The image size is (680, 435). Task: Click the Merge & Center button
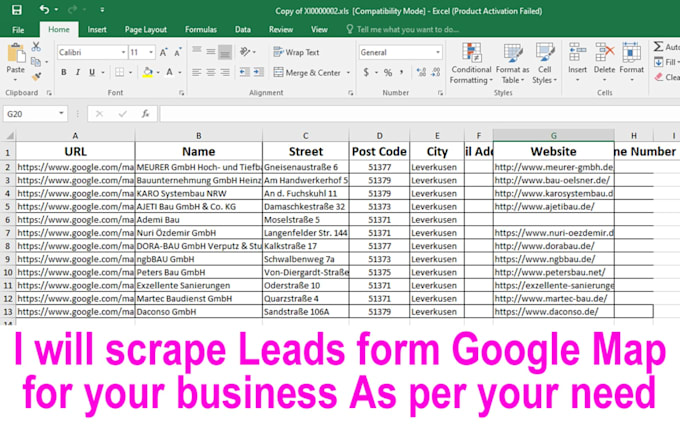point(307,73)
